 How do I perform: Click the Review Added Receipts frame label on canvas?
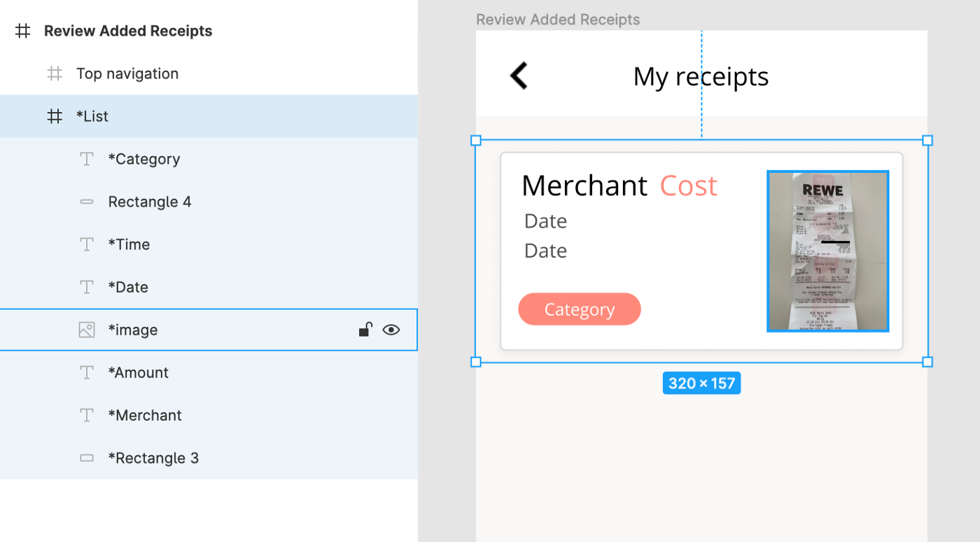pos(558,20)
